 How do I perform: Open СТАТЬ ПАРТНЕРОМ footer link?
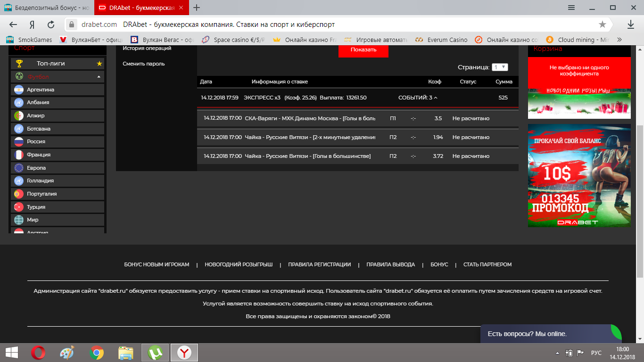coord(487,264)
